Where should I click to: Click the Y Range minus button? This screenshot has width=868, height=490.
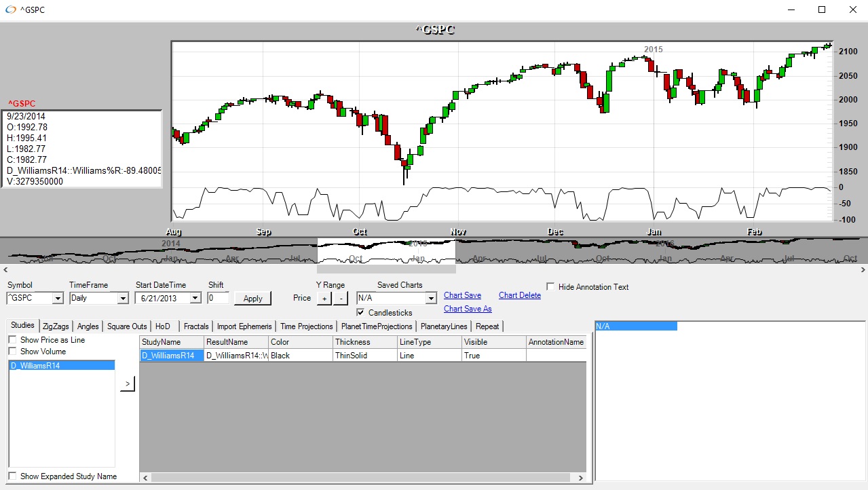(x=341, y=298)
